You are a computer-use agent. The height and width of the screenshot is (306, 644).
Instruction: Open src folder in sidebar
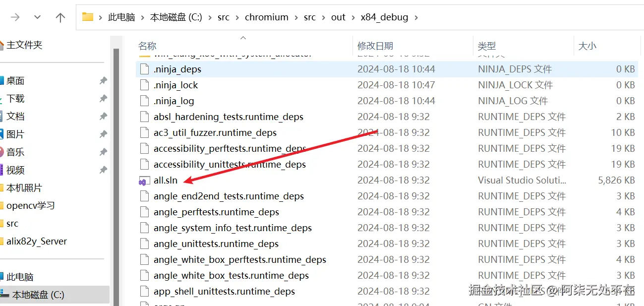[x=12, y=224]
